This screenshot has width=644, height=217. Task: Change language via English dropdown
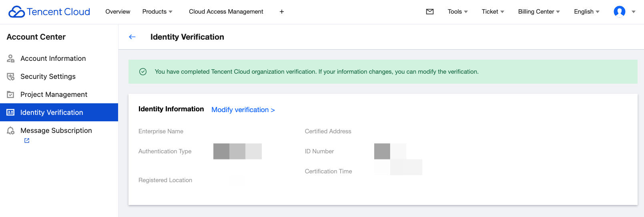[586, 12]
